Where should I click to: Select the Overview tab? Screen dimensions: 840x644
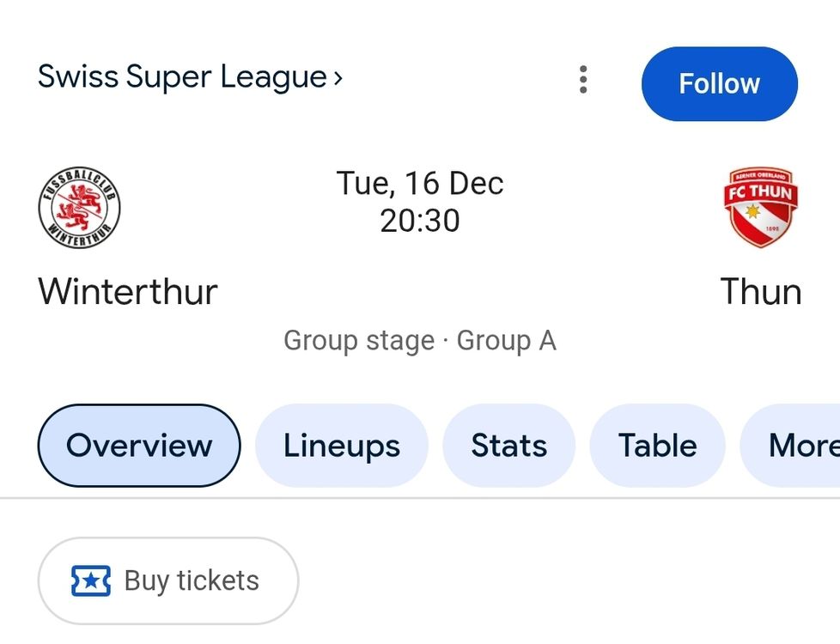pyautogui.click(x=139, y=446)
